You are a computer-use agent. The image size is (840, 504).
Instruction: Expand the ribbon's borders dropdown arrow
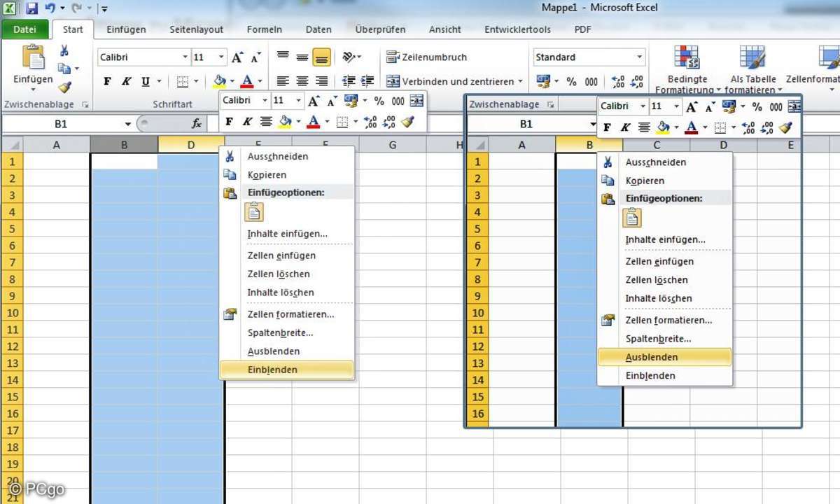[x=196, y=81]
